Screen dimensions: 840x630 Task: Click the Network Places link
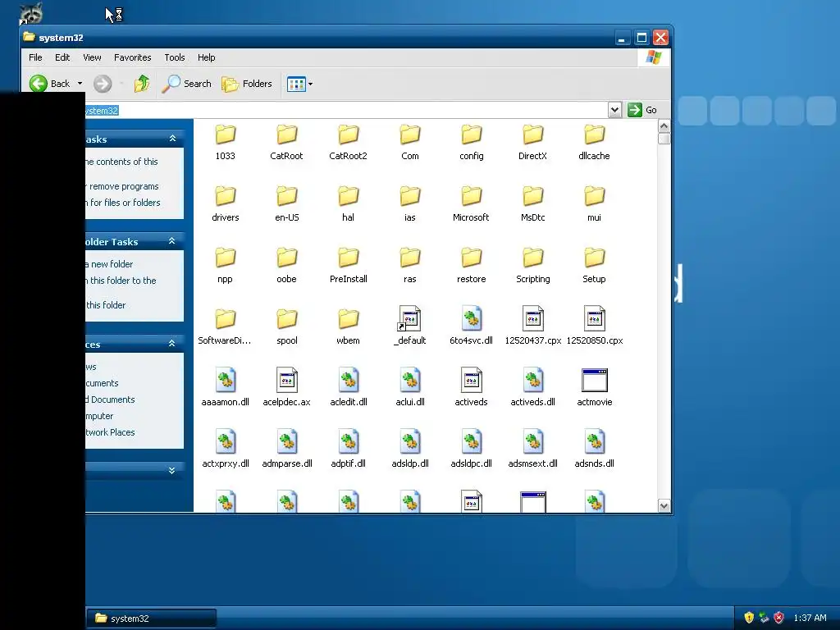point(111,432)
